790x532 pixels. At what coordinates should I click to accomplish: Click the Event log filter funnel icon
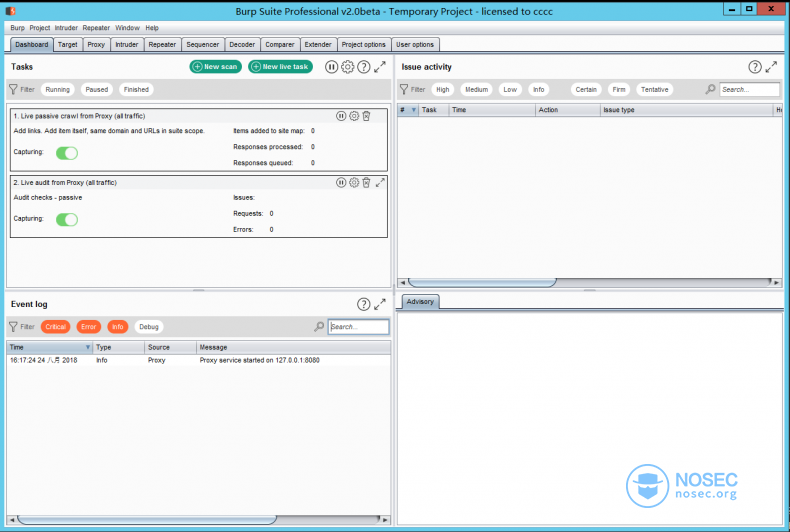(x=14, y=326)
